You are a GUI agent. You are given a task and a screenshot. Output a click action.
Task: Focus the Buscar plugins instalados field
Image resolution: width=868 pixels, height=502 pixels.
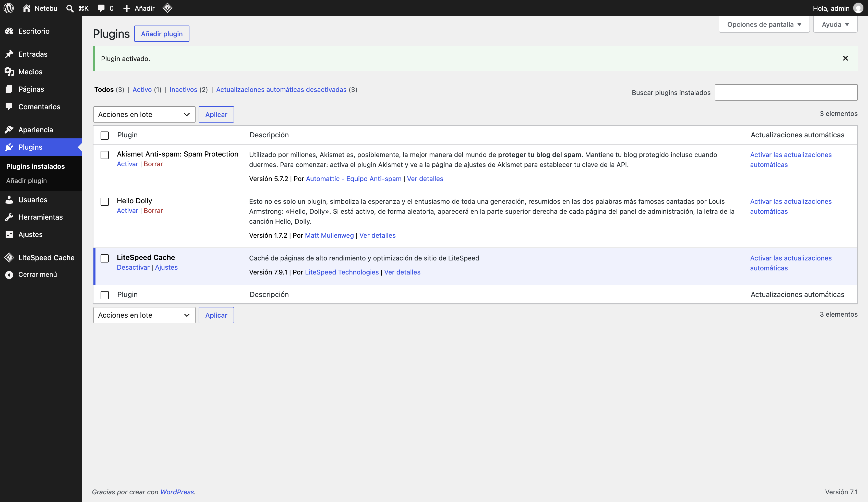coord(786,92)
